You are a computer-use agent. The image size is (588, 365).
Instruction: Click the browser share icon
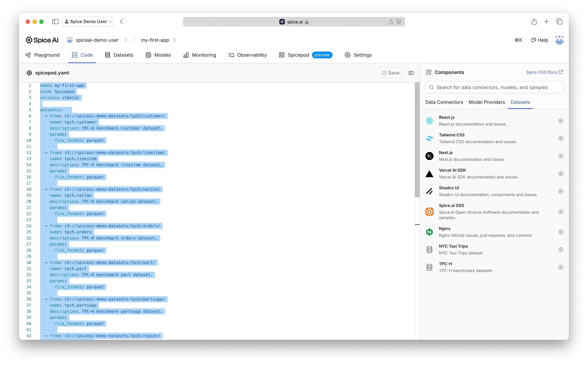[x=534, y=22]
